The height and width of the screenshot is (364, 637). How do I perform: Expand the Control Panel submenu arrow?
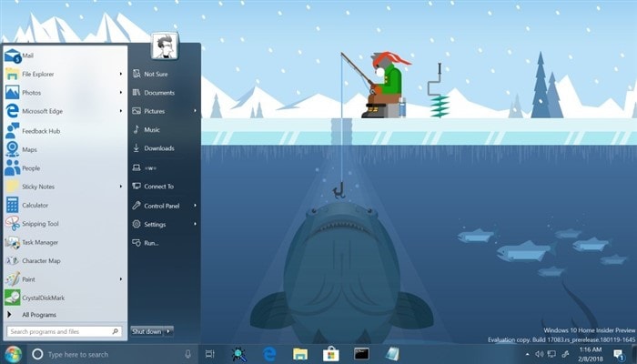(x=195, y=206)
